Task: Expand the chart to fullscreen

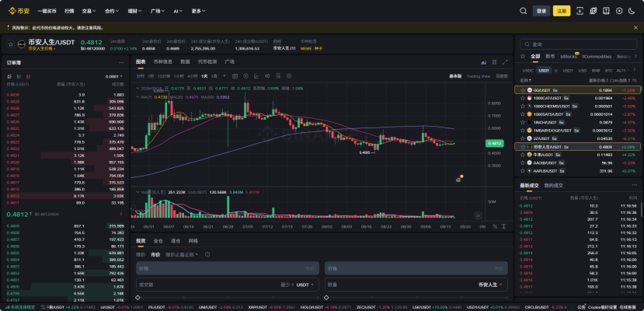Action: coord(505,62)
